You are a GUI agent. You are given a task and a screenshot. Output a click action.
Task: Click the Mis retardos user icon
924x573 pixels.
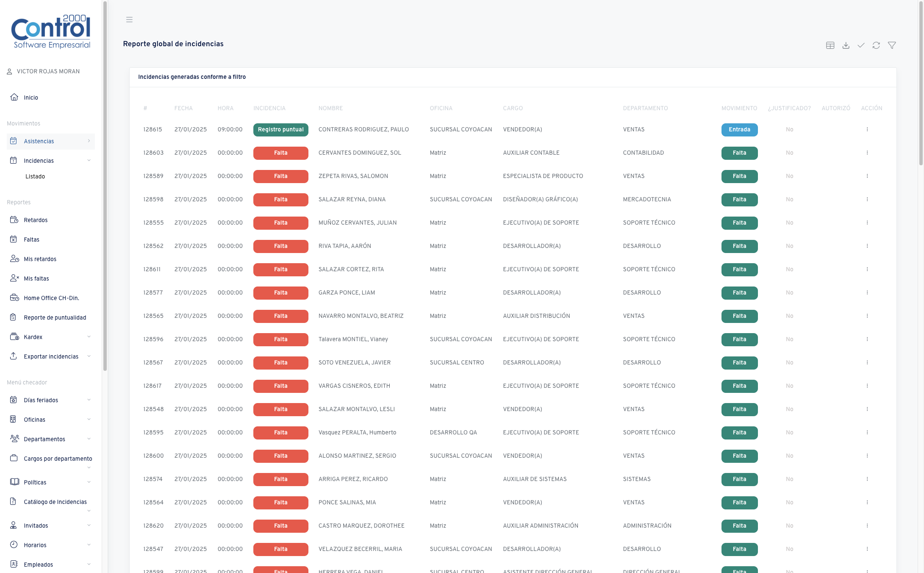[x=14, y=259]
